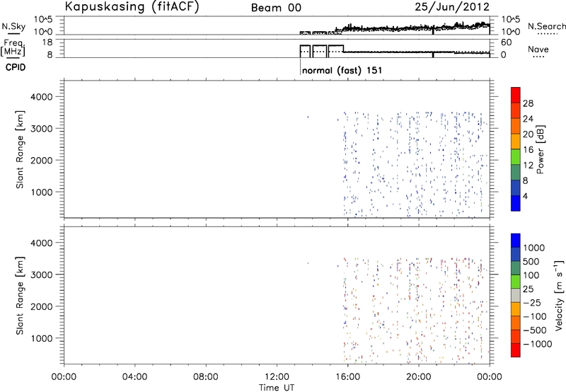This screenshot has width=566, height=392.
Task: Click the 'Time UT' axis title
Action: [x=277, y=388]
